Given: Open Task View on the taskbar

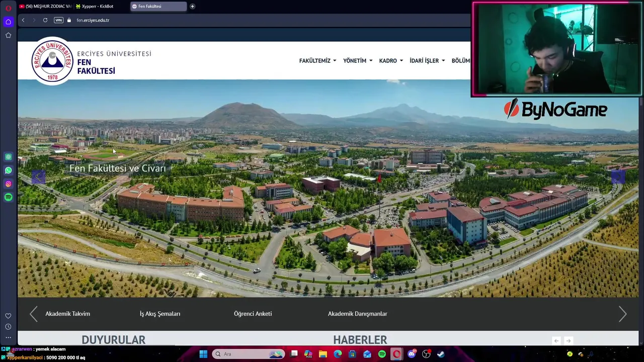Looking at the screenshot, I should (294, 354).
